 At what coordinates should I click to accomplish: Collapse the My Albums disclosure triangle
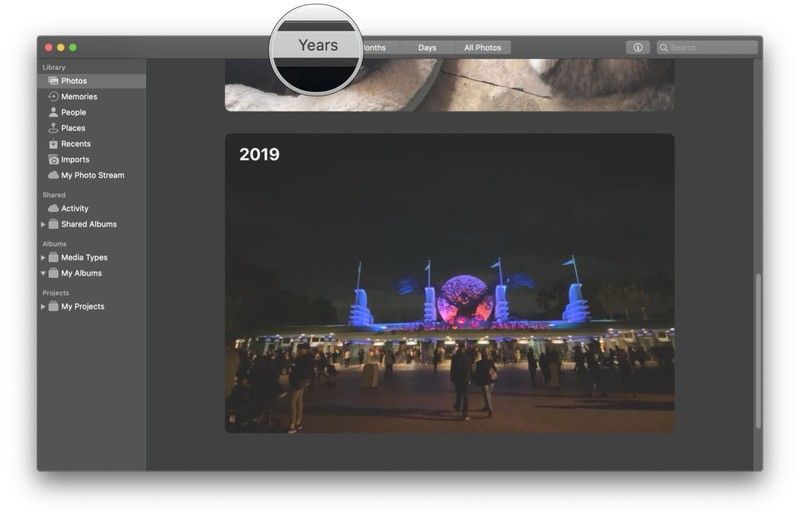click(x=43, y=273)
